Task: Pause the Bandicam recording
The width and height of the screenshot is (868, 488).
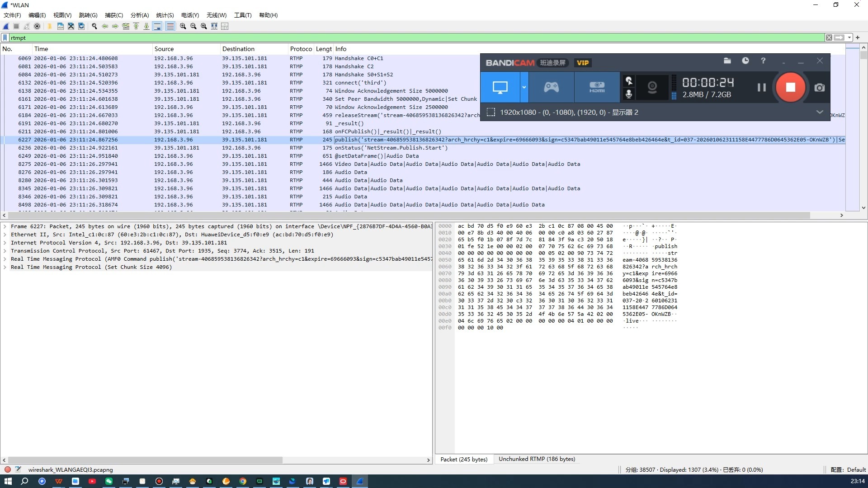Action: pyautogui.click(x=761, y=87)
